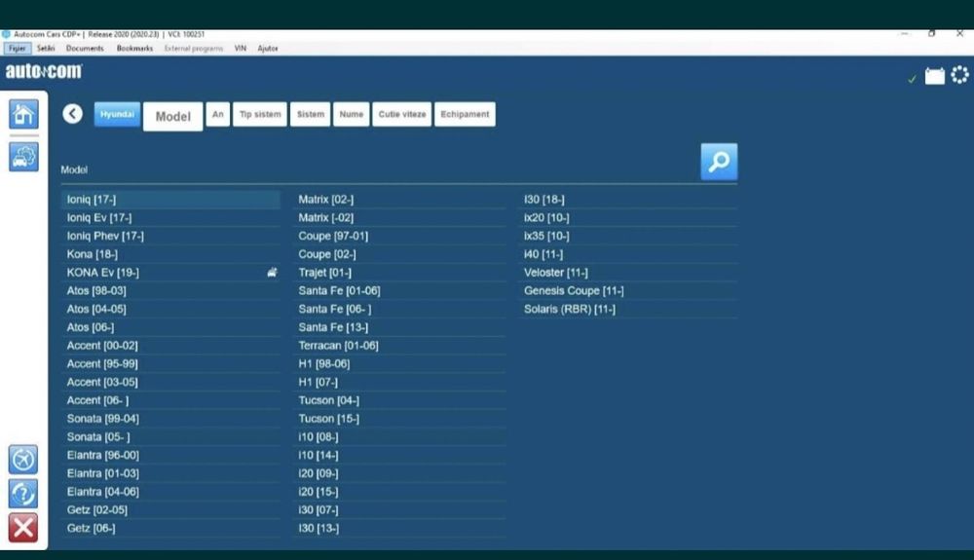
Task: Select model Trajet [01-]
Action: pos(399,273)
